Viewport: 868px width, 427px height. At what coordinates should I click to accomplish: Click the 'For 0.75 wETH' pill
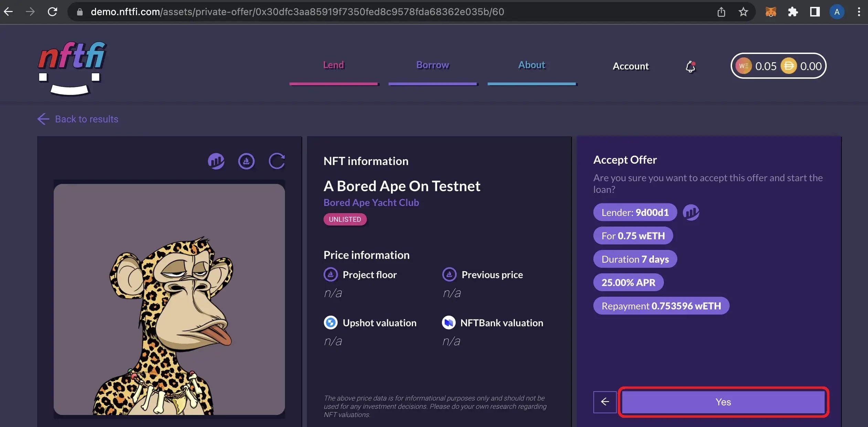633,236
